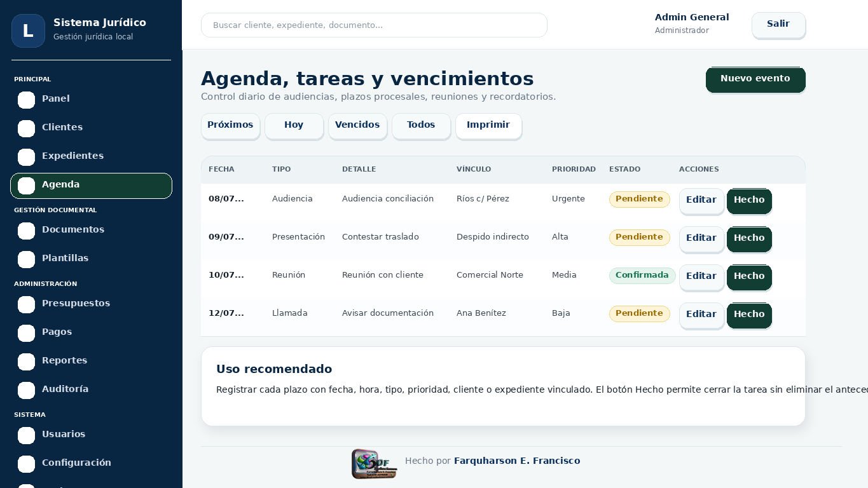
Task: Click the "Uso recomendado" heading
Action: pos(274,369)
